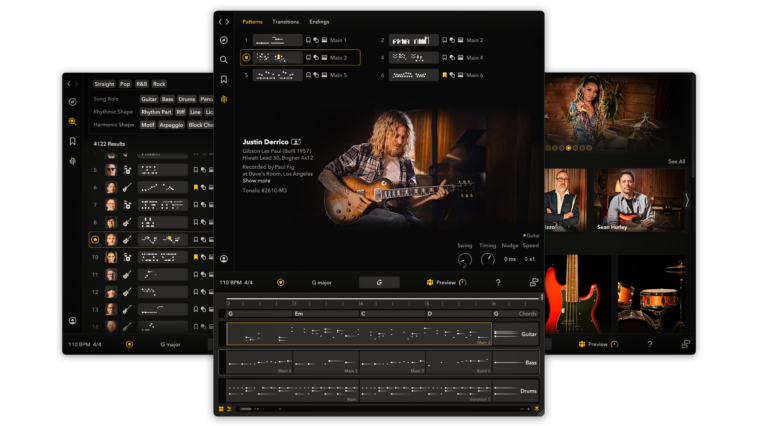Bookmark the Main 5 pattern
This screenshot has height=426, width=758.
(308, 75)
